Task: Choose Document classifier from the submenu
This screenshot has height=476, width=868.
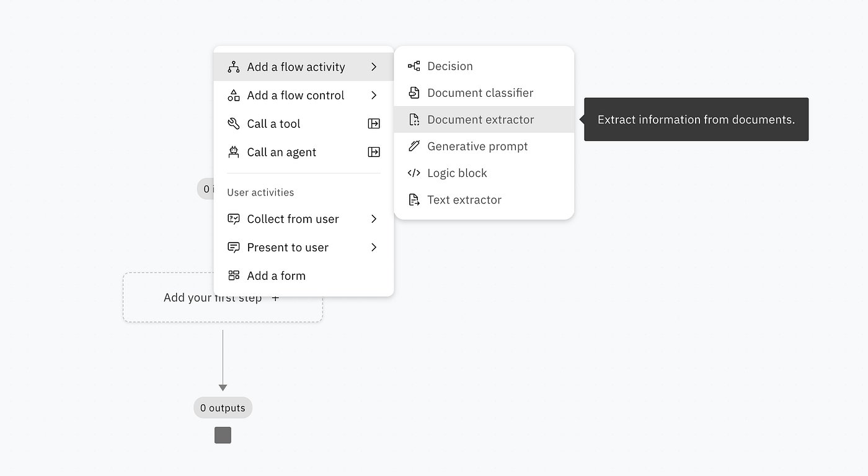Action: point(484,92)
